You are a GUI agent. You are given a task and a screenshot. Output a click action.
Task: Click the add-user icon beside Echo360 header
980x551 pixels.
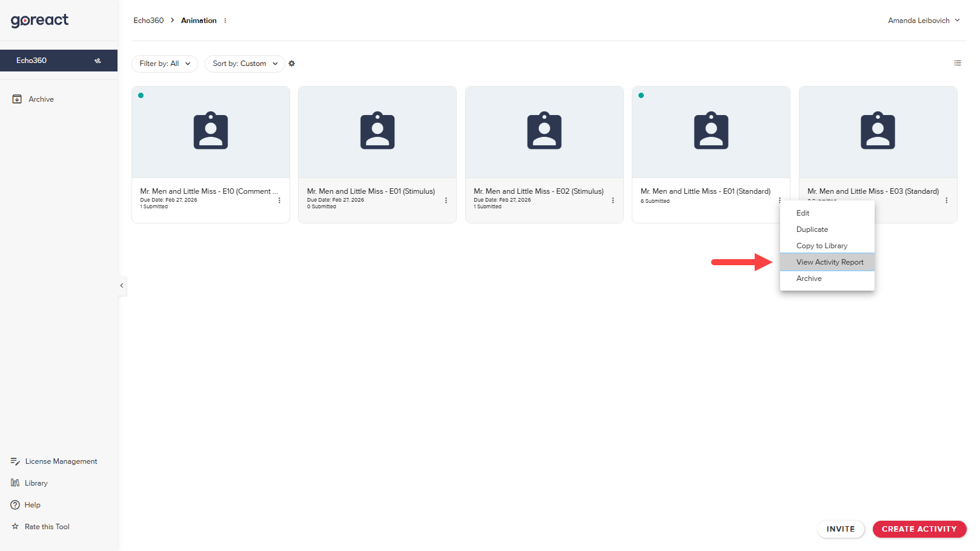[x=98, y=61]
